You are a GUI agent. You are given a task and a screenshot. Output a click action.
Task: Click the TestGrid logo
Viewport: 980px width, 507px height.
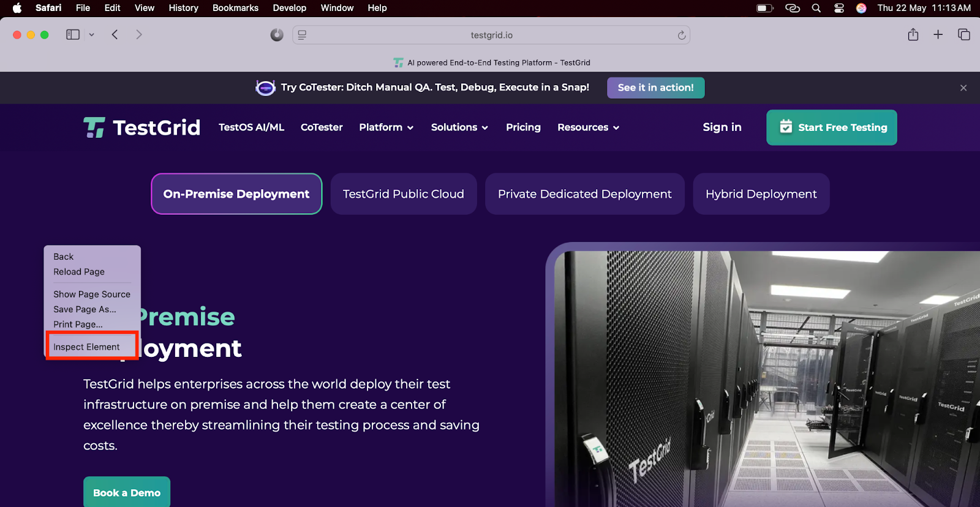point(141,127)
